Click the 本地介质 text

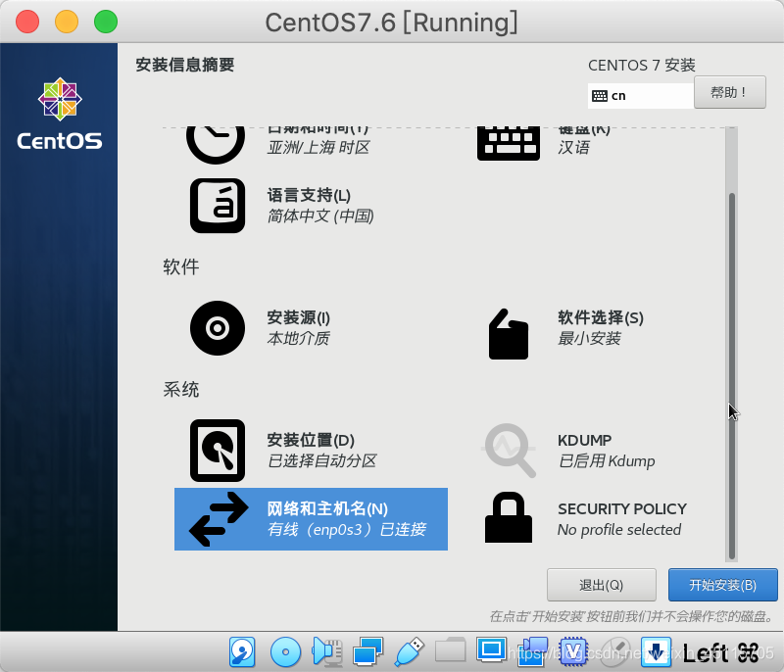(x=299, y=339)
